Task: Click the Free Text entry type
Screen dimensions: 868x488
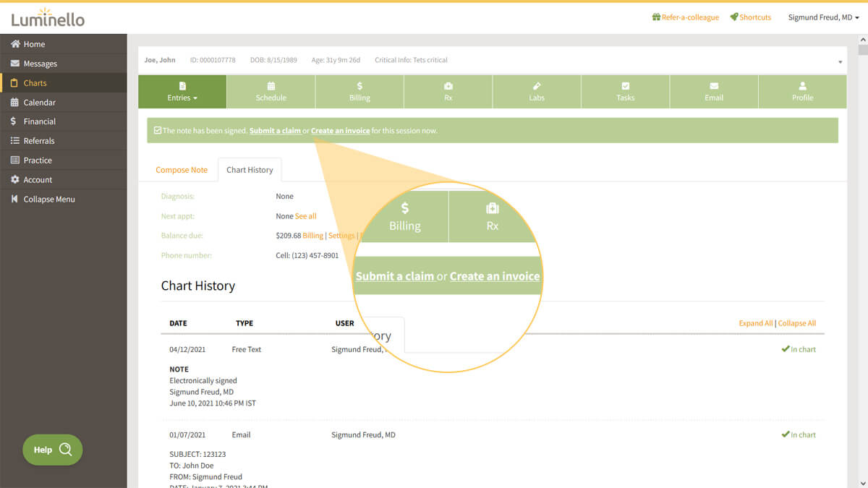Action: point(247,349)
